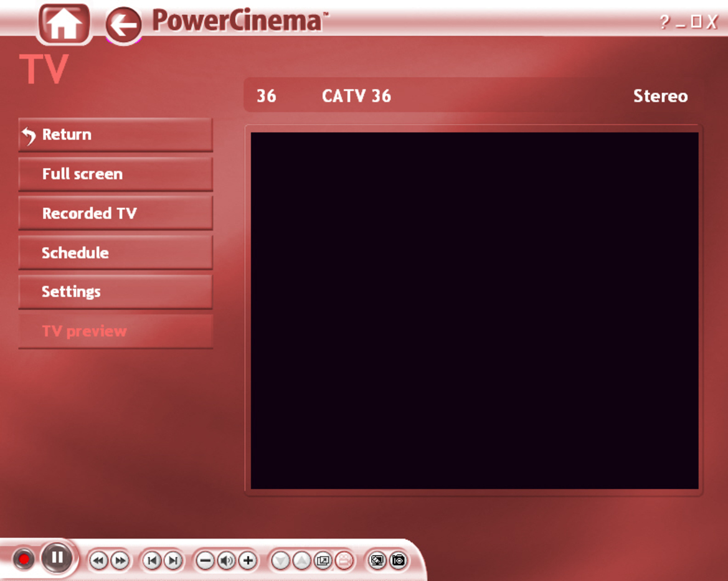Image resolution: width=728 pixels, height=581 pixels.
Task: Click the camcorder icon in control bar
Action: tap(344, 560)
